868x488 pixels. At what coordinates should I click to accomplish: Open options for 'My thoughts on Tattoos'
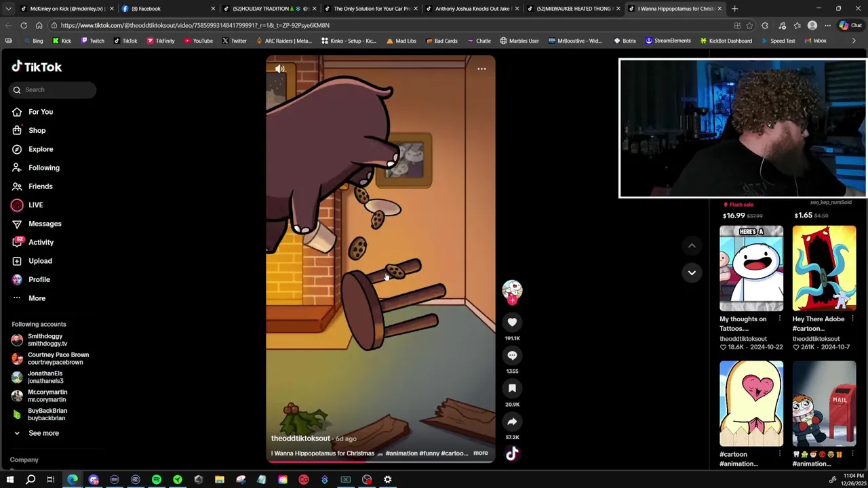point(780,319)
